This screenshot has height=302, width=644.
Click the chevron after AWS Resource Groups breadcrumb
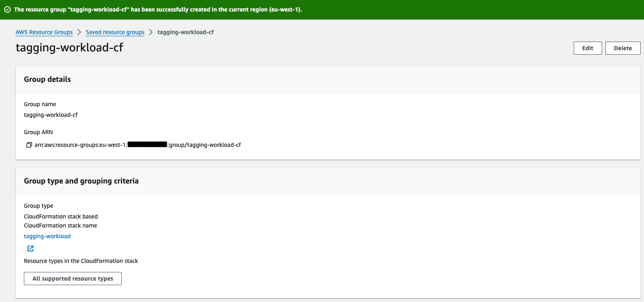coord(79,32)
